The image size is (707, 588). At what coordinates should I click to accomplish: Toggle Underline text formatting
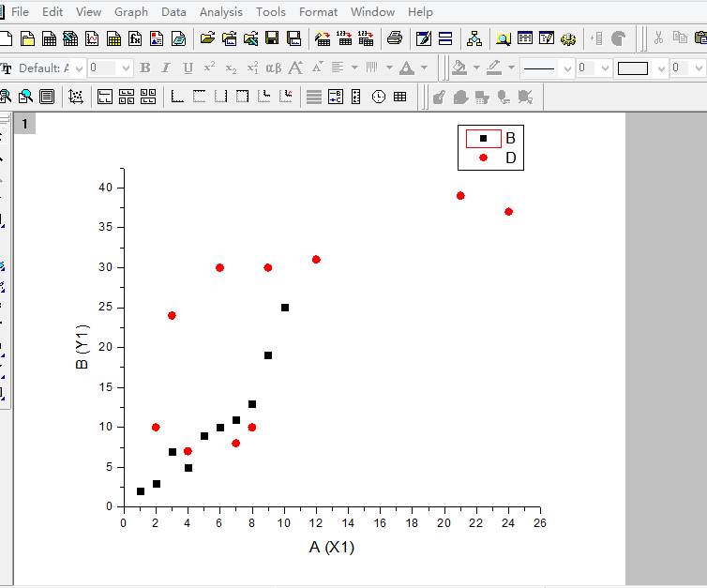pos(188,68)
